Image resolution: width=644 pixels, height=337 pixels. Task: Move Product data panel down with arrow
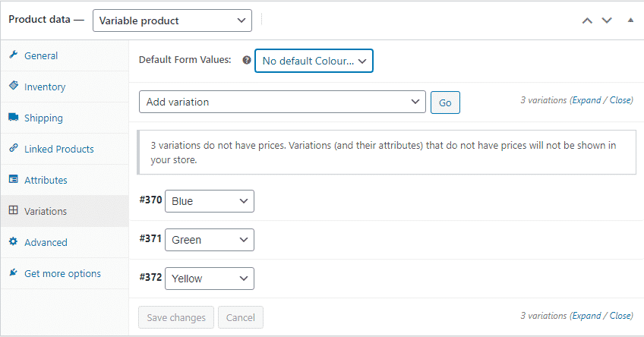pos(607,20)
